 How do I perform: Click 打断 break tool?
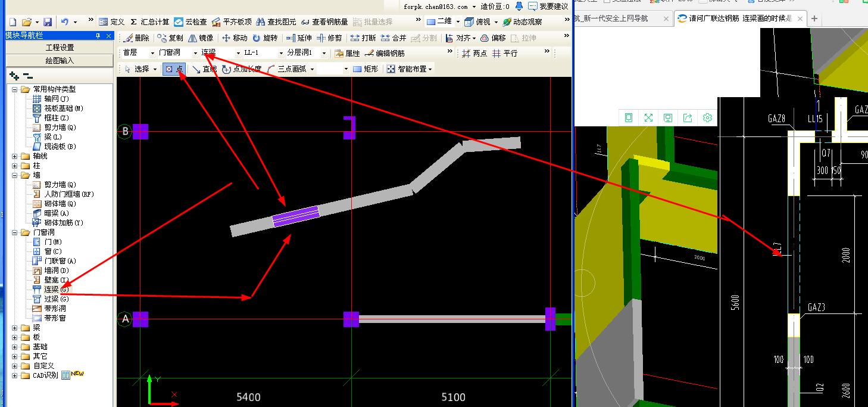coord(363,38)
